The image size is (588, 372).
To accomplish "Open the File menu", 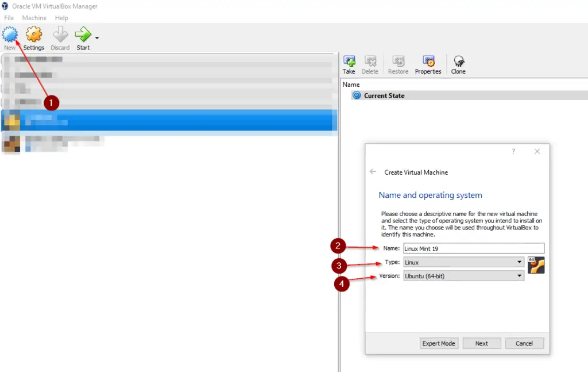I will pyautogui.click(x=9, y=18).
